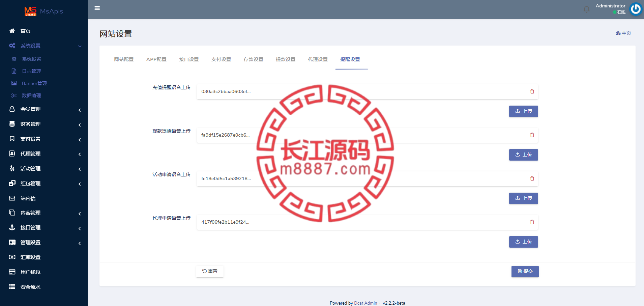The image size is (644, 306).
Task: Upload the 活动申请语音 audio file
Action: [524, 198]
